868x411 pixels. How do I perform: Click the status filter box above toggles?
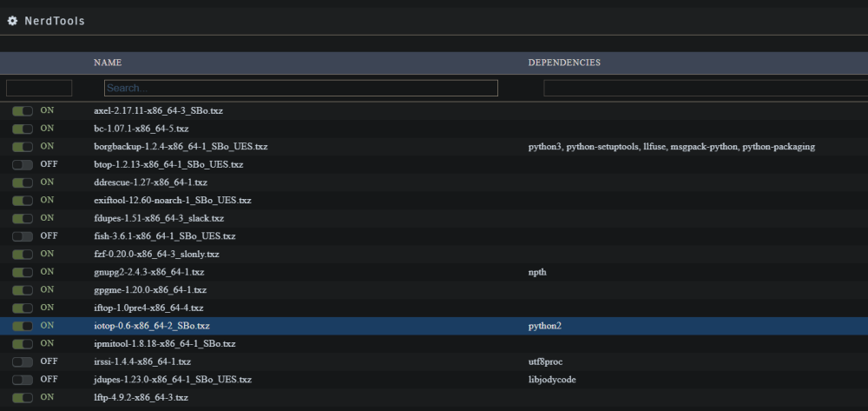[39, 88]
